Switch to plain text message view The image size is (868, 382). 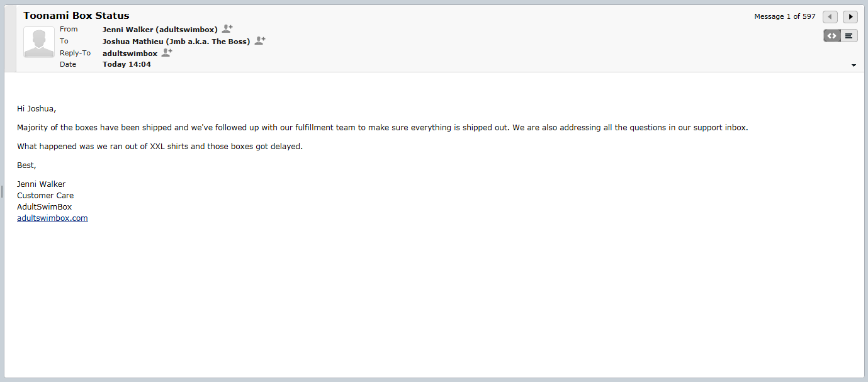[x=849, y=36]
